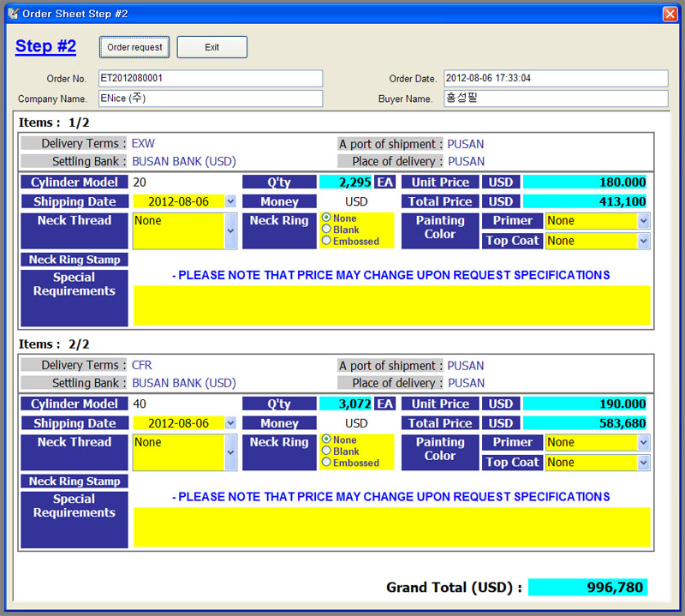Screen dimensions: 685x616
Task: Click the Unit Price value 190.000
Action: point(585,404)
